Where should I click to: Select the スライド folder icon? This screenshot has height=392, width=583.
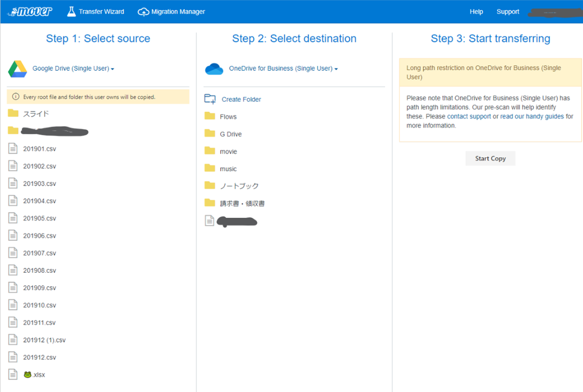pos(13,113)
